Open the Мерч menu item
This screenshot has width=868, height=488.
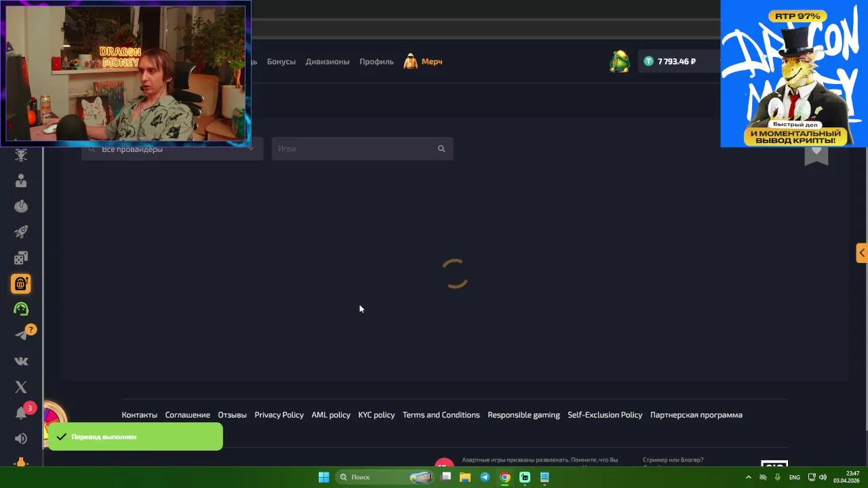click(432, 62)
